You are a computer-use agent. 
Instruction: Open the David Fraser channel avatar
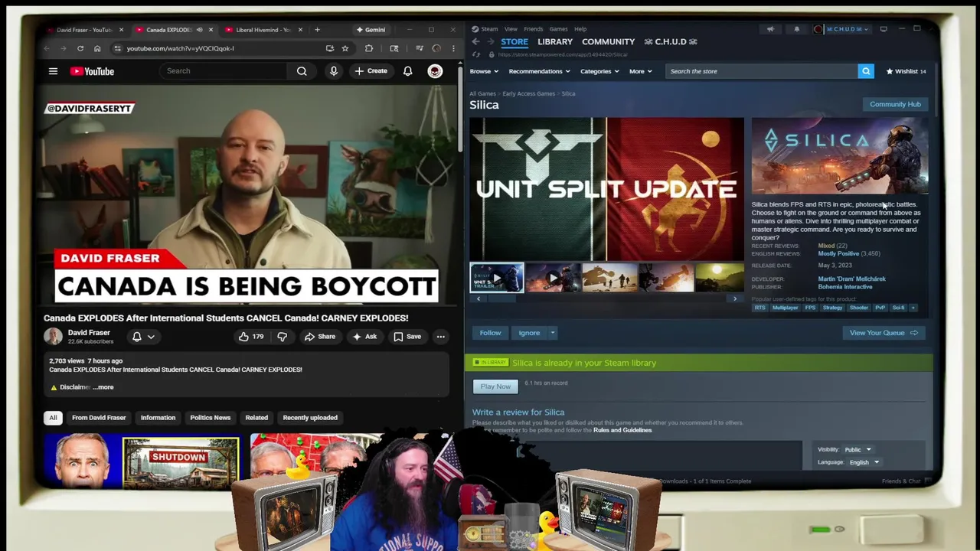pos(53,337)
